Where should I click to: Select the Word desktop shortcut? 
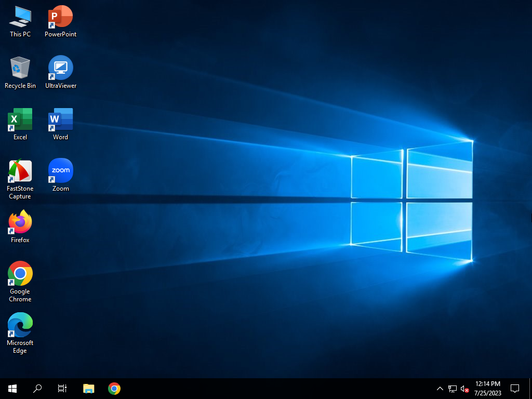pyautogui.click(x=60, y=124)
